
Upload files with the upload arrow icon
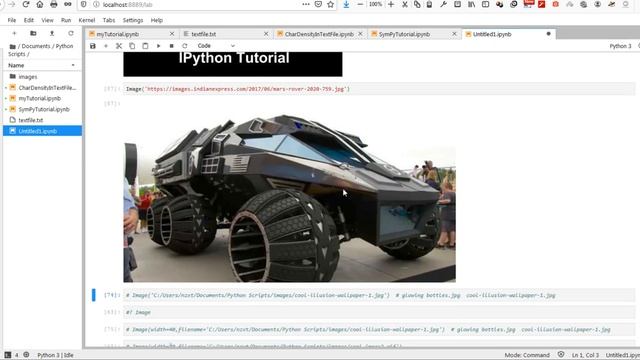click(52, 33)
